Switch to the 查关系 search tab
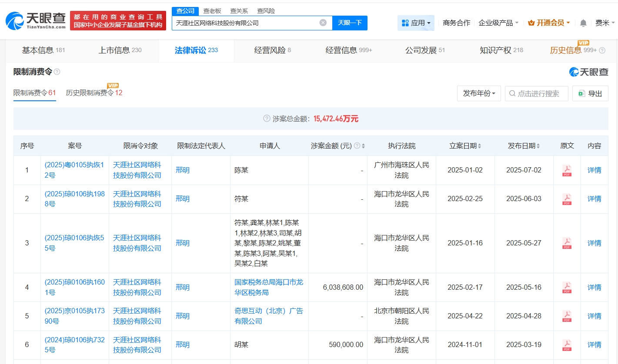 coord(239,11)
